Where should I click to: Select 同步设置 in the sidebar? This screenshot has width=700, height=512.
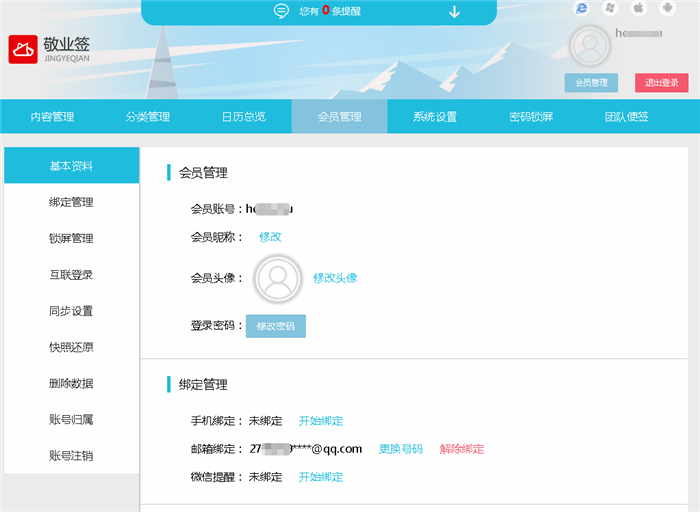71,311
